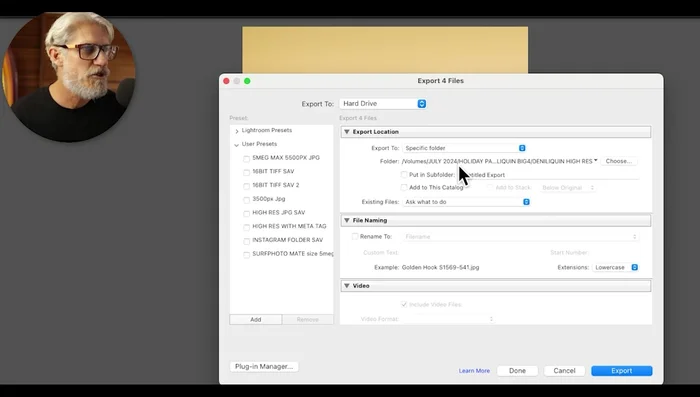Close the Export dialog with red button
The image size is (700, 397).
226,81
